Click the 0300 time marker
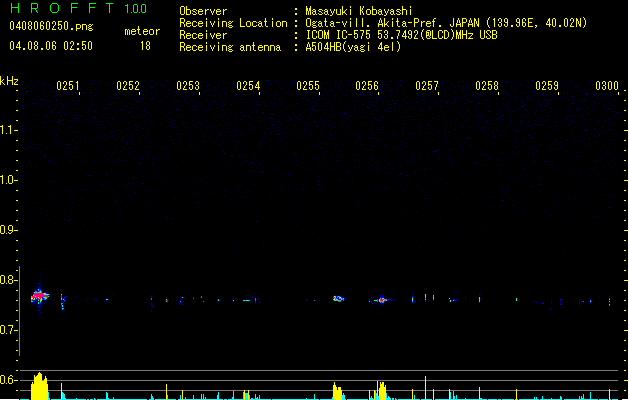629x400 pixels. (x=607, y=86)
